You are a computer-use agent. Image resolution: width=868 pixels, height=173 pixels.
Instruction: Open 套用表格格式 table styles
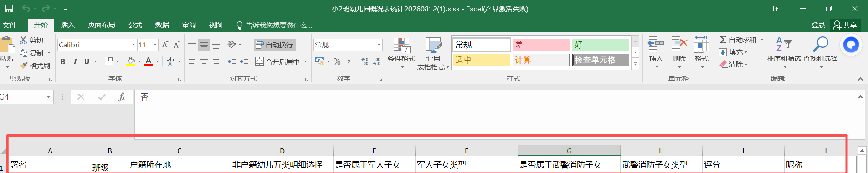(433, 53)
